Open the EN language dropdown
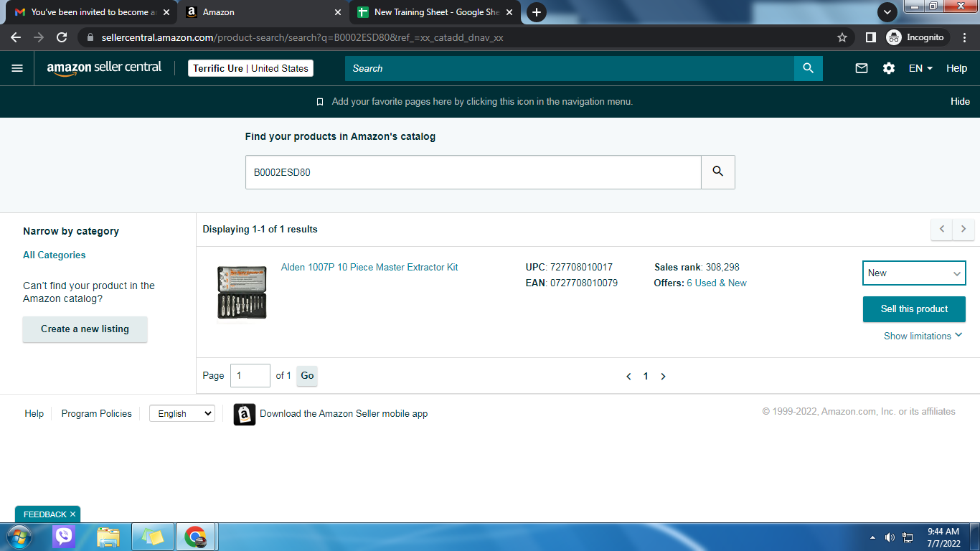Viewport: 980px width, 551px height. [920, 68]
